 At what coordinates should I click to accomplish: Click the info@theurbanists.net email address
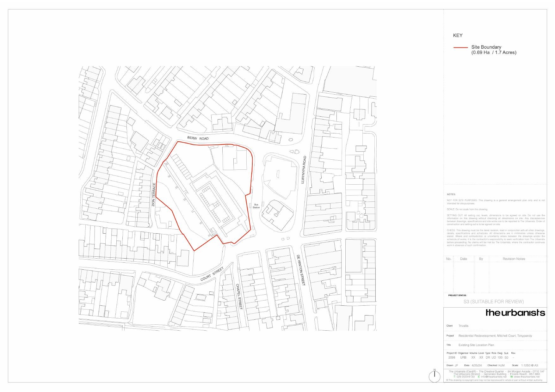coord(494,377)
